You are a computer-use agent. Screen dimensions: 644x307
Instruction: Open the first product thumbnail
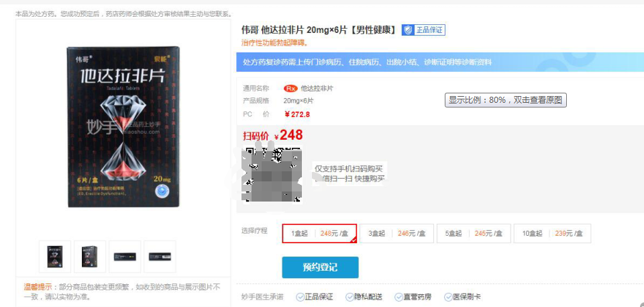(55, 257)
